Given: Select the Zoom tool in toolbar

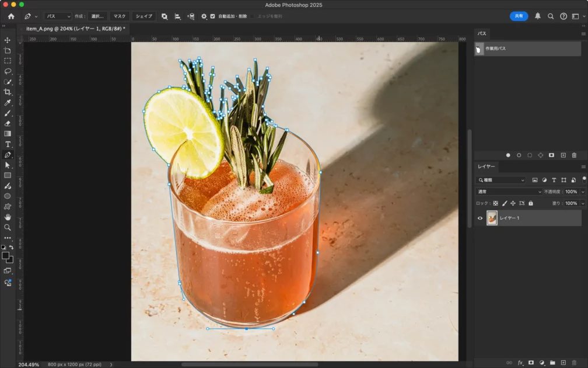Looking at the screenshot, I should [x=8, y=227].
